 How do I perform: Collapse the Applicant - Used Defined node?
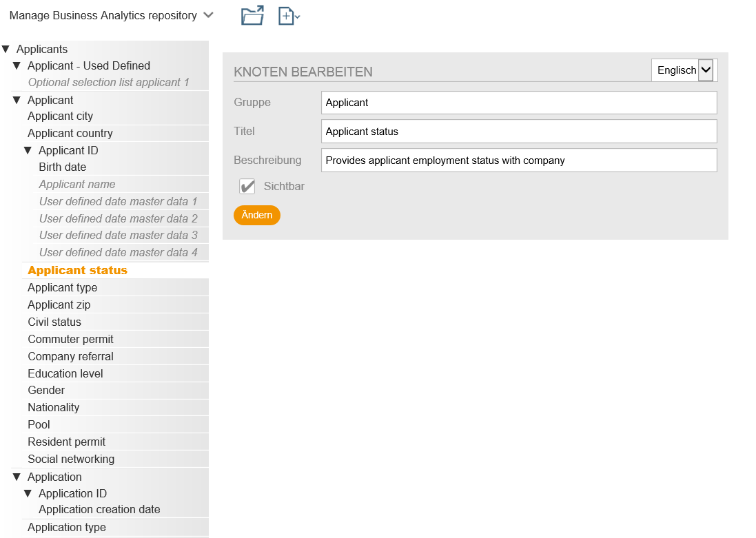point(17,66)
